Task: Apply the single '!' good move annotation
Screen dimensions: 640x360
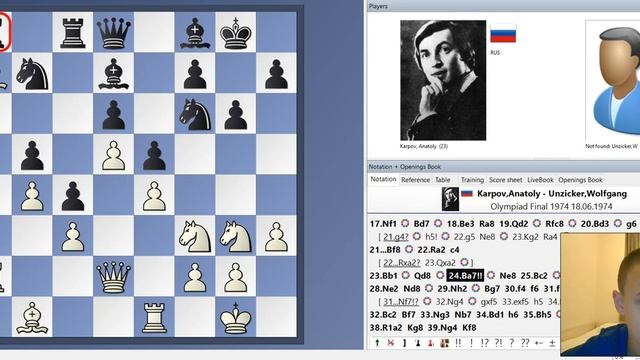Action: pyautogui.click(x=471, y=343)
